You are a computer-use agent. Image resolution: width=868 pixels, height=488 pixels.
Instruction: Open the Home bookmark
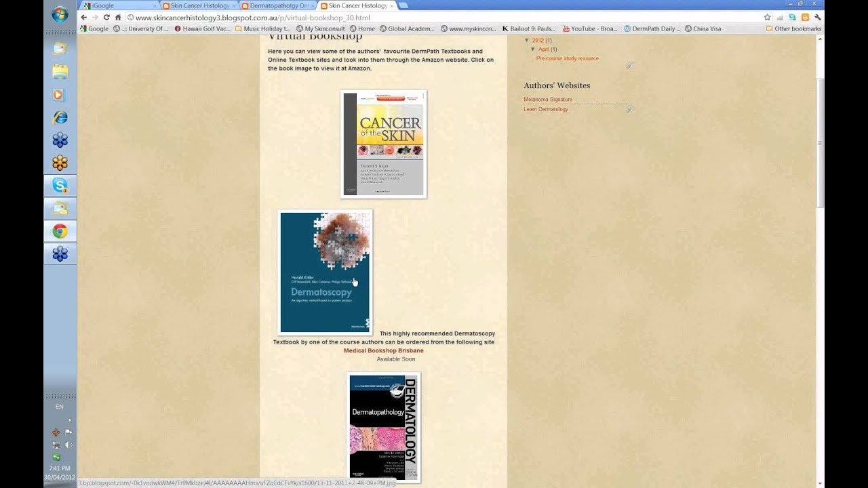(362, 29)
